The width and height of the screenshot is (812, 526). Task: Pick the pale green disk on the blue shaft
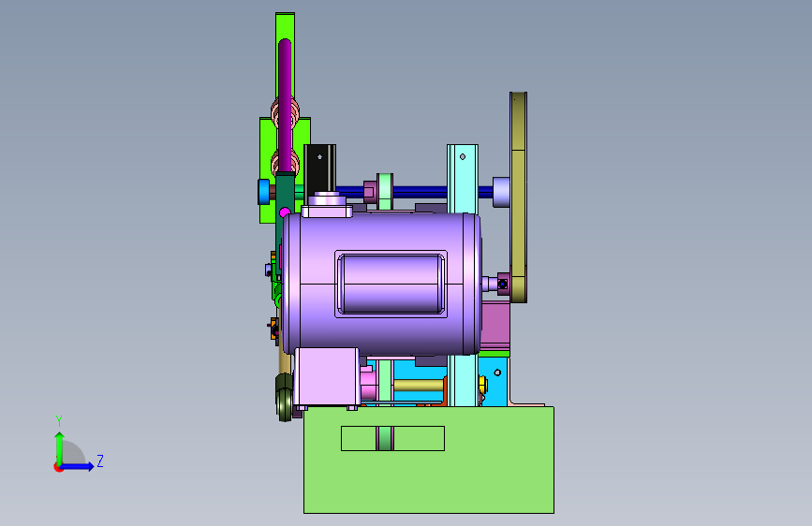pos(385,192)
